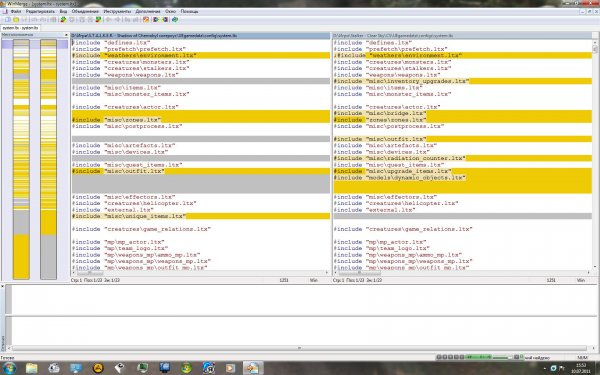
Task: Open the Файл menu
Action: point(15,11)
